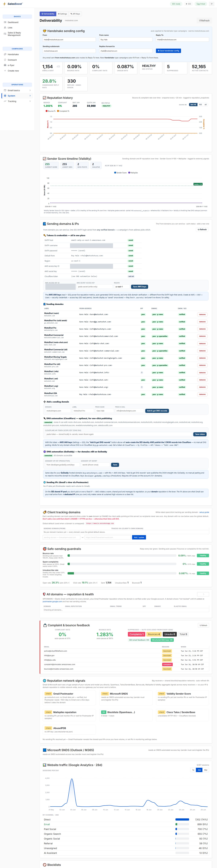Click the Email basics envelope icon
The width and height of the screenshot is (217, 868).
[x=5, y=90]
